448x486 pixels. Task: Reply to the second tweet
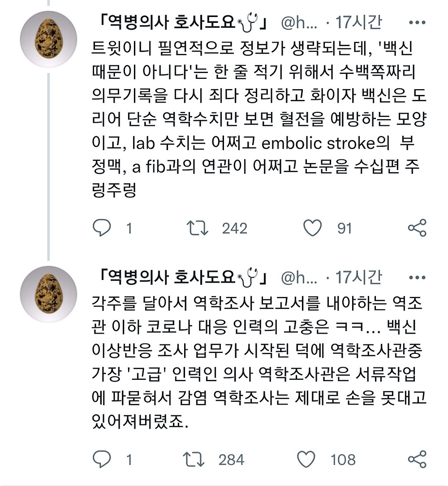click(x=102, y=459)
